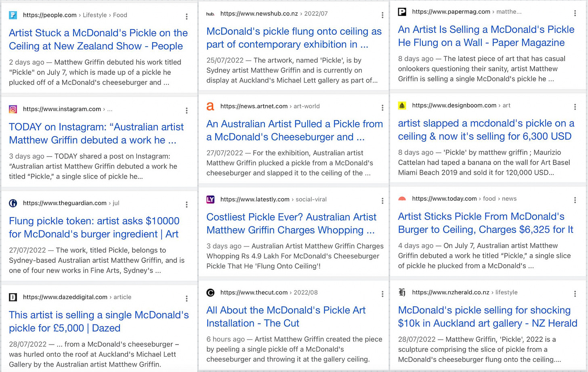This screenshot has height=372, width=588.
Task: Open more options for the Newshub result
Action: [x=382, y=15]
